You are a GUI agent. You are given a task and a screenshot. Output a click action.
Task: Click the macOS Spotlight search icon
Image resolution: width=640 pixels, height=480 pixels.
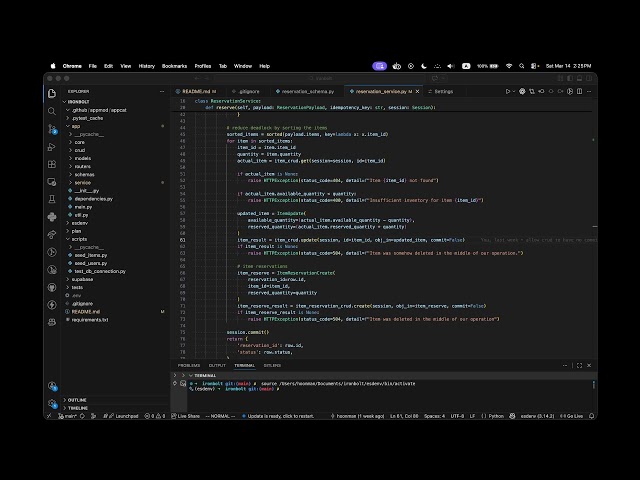pos(522,66)
